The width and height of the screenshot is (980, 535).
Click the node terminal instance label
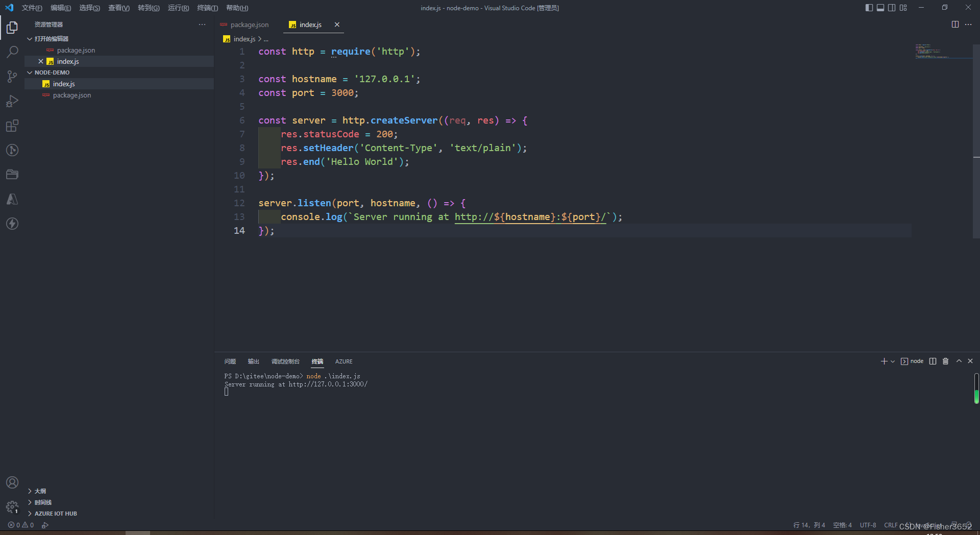912,361
